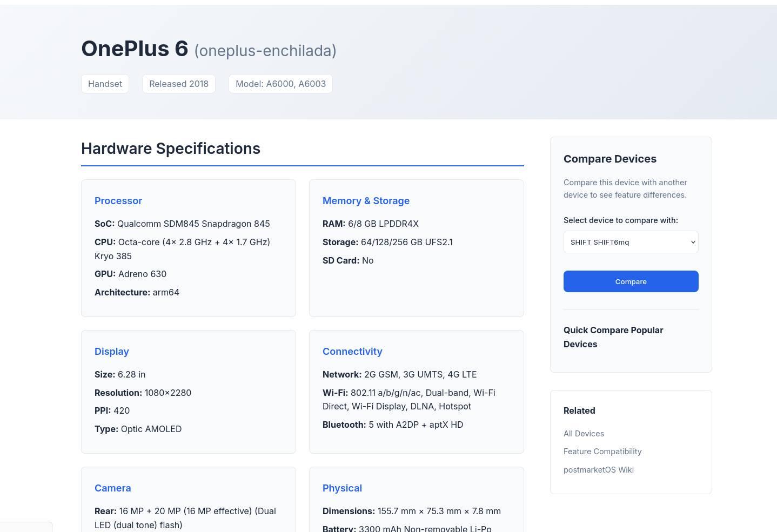Click the Processor card heading
Image resolution: width=777 pixels, height=532 pixels.
point(118,201)
